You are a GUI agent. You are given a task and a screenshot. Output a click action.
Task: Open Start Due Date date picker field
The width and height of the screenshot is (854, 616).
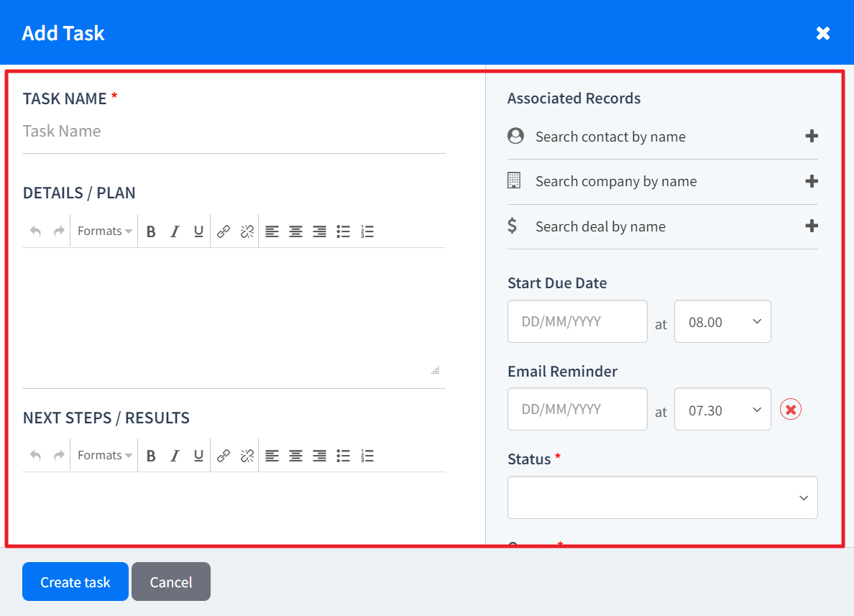[577, 321]
